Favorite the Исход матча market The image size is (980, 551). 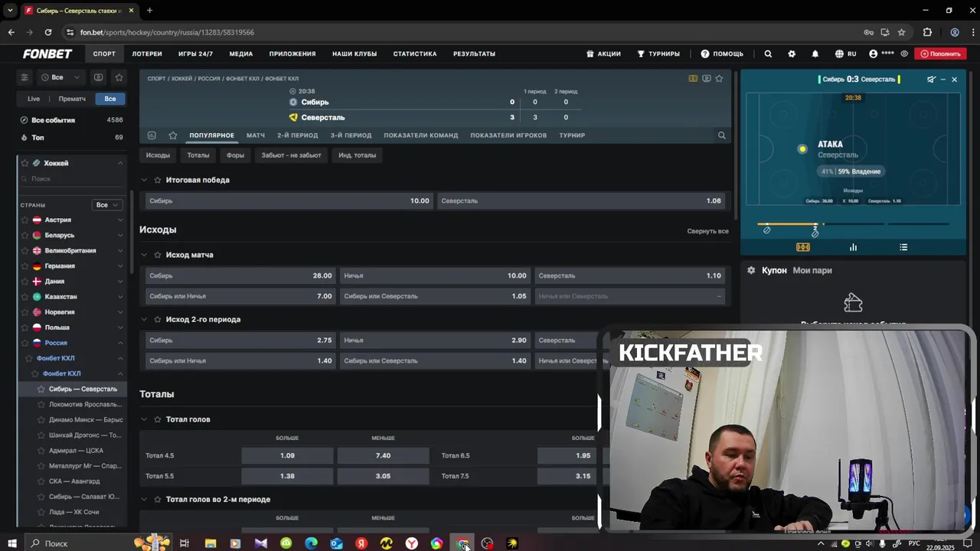(x=158, y=255)
